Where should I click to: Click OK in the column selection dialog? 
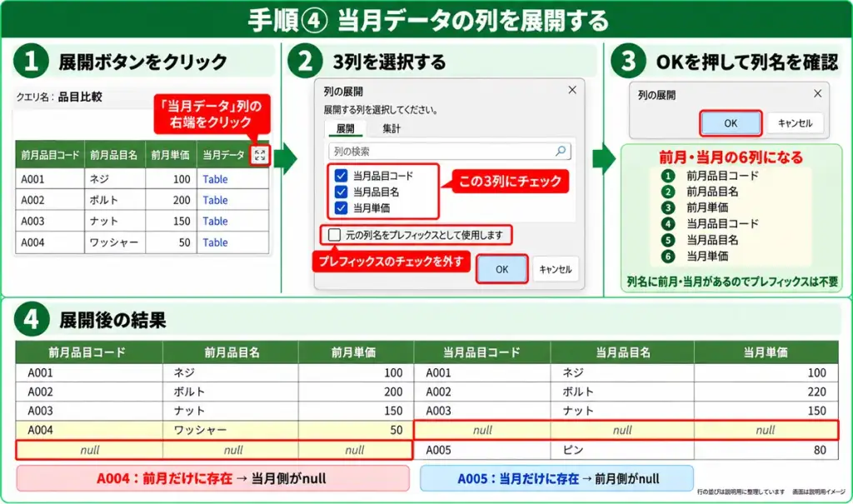pyautogui.click(x=502, y=269)
